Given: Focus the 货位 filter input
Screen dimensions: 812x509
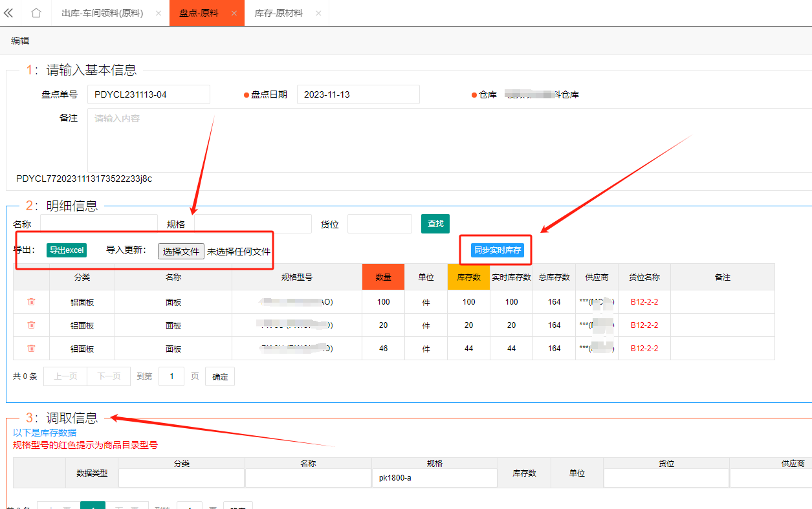Looking at the screenshot, I should (x=379, y=224).
